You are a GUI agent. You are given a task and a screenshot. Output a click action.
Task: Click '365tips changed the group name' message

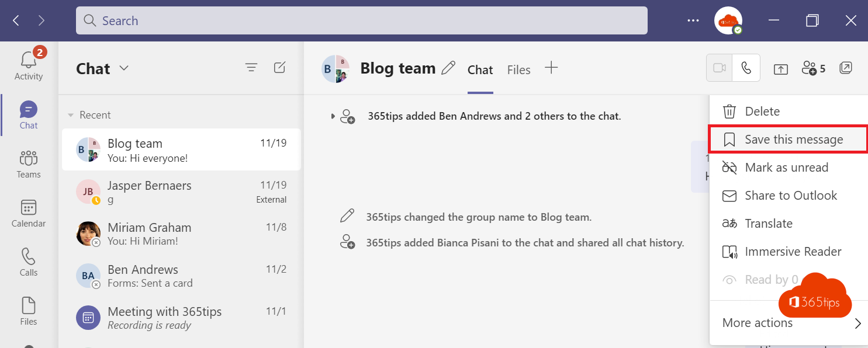(x=479, y=217)
